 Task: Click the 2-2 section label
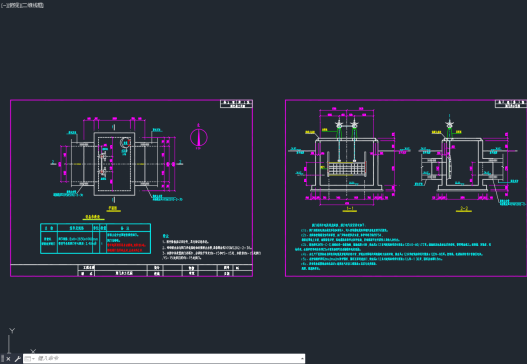[464, 209]
